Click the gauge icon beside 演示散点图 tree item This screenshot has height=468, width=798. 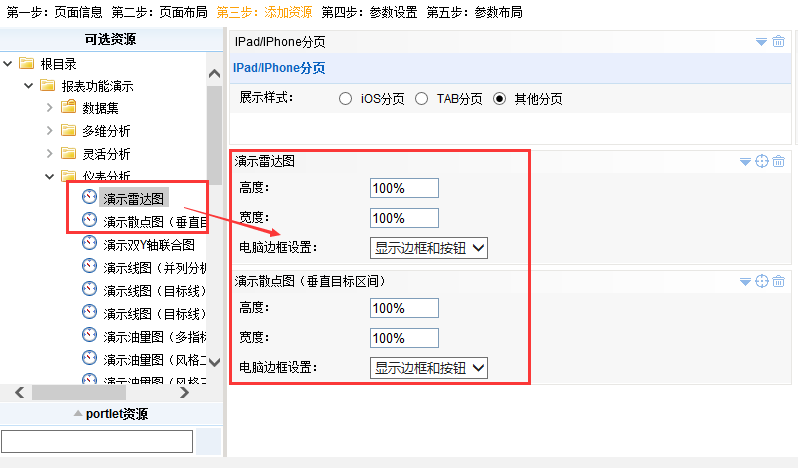tap(89, 220)
